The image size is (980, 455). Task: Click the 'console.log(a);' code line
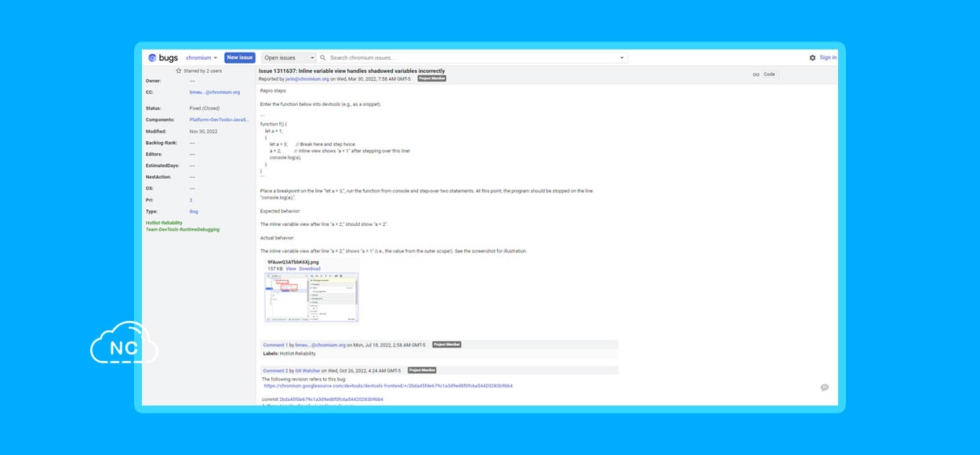pos(285,158)
